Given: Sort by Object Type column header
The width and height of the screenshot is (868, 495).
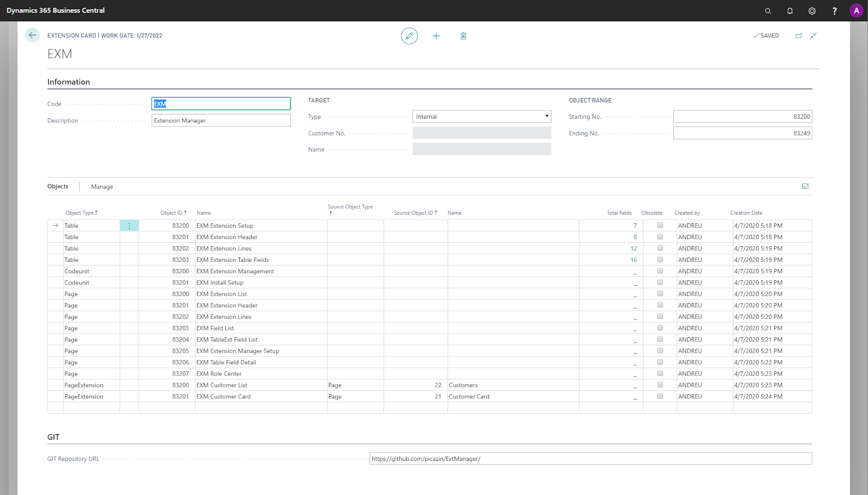Looking at the screenshot, I should tap(81, 213).
